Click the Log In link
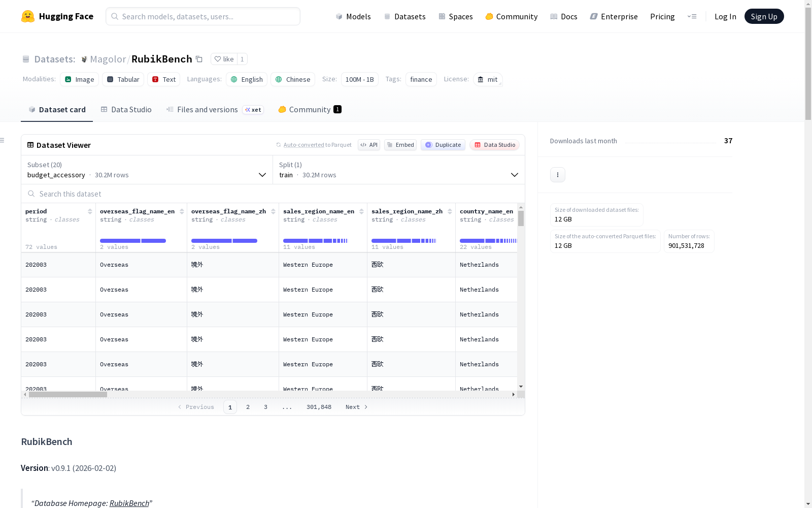This screenshot has height=508, width=812. point(725,16)
